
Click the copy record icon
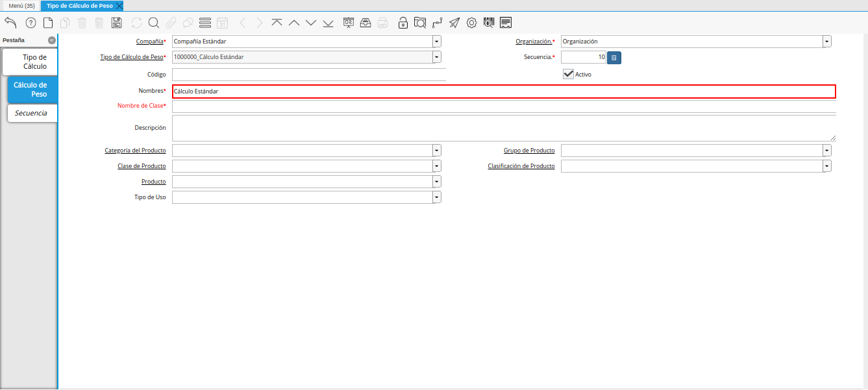[65, 23]
